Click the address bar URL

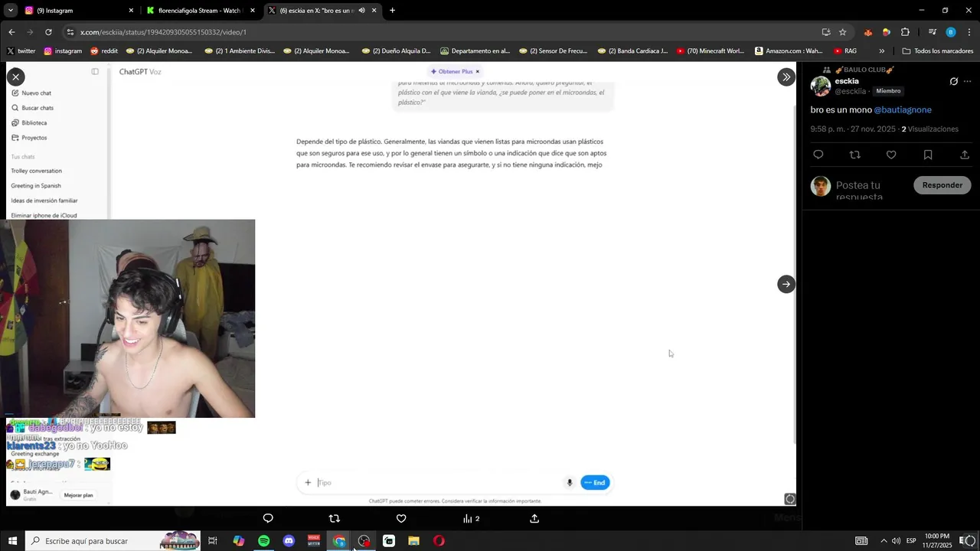163,32
